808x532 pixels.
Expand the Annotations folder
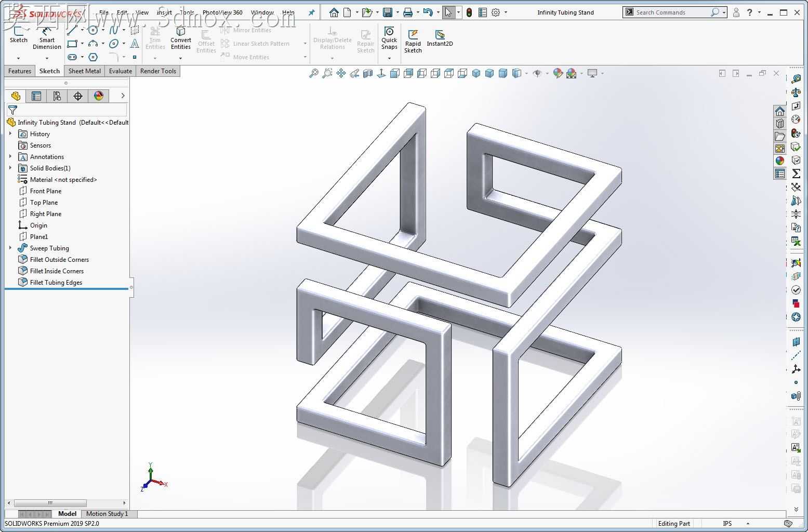[x=10, y=157]
